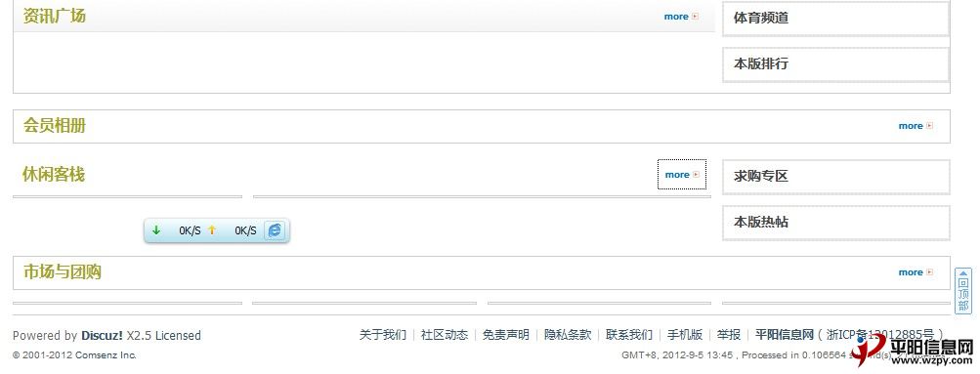Open the 平阳信息网 footer link
The image size is (980, 374).
click(x=785, y=335)
